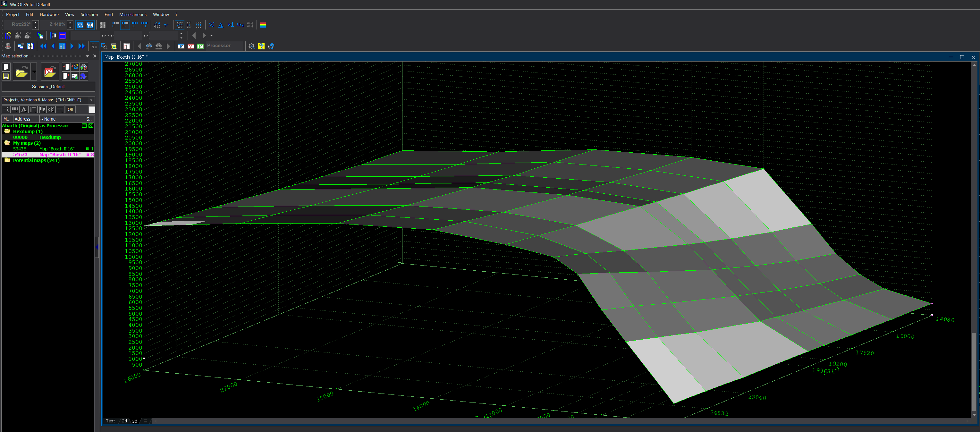The width and height of the screenshot is (980, 432).
Task: Click the yellow save floppy icon
Action: (6, 76)
